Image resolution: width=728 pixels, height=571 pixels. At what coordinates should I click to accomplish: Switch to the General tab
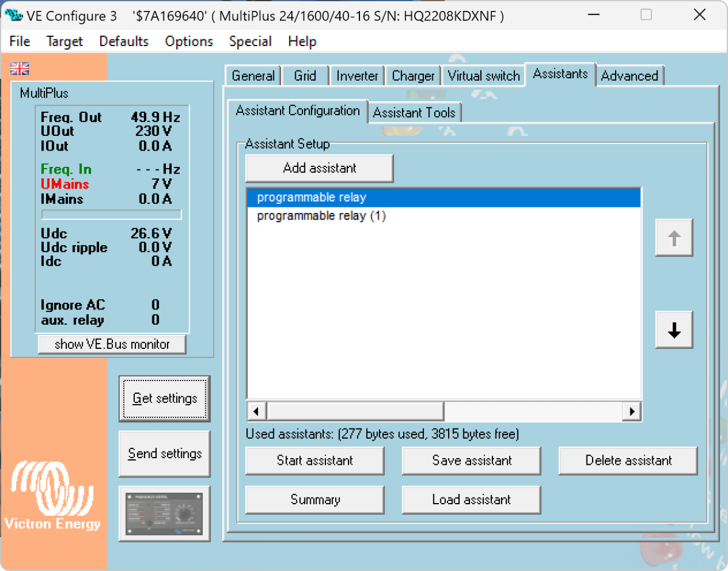tap(253, 75)
